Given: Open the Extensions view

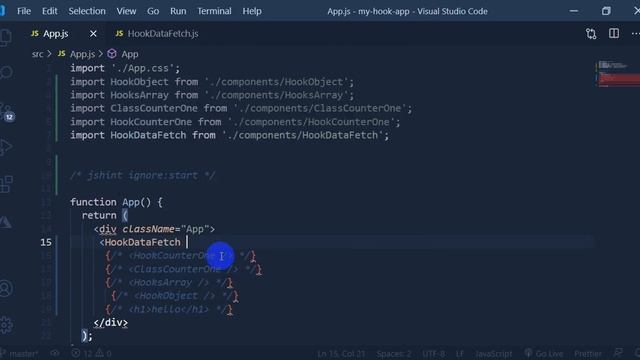Looking at the screenshot, I should click(x=6, y=184).
